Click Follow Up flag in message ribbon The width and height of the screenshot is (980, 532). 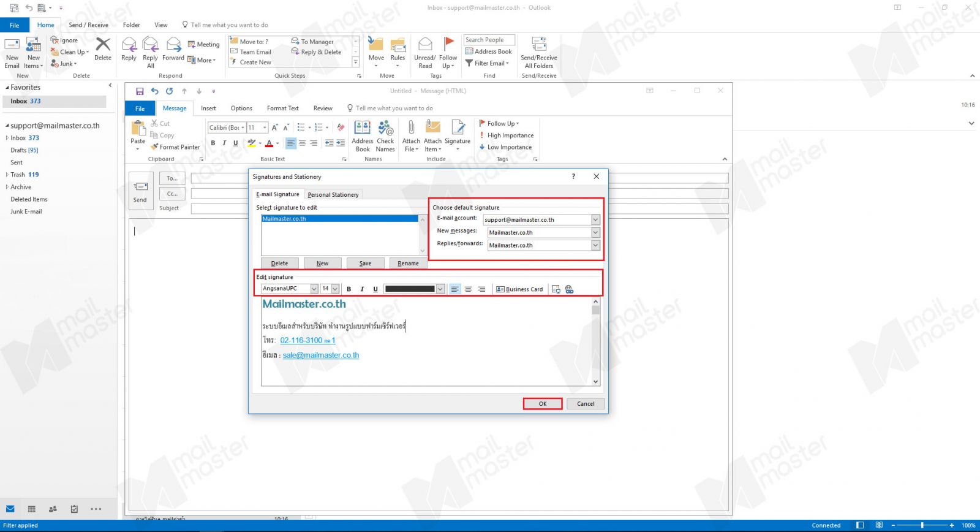(x=499, y=123)
